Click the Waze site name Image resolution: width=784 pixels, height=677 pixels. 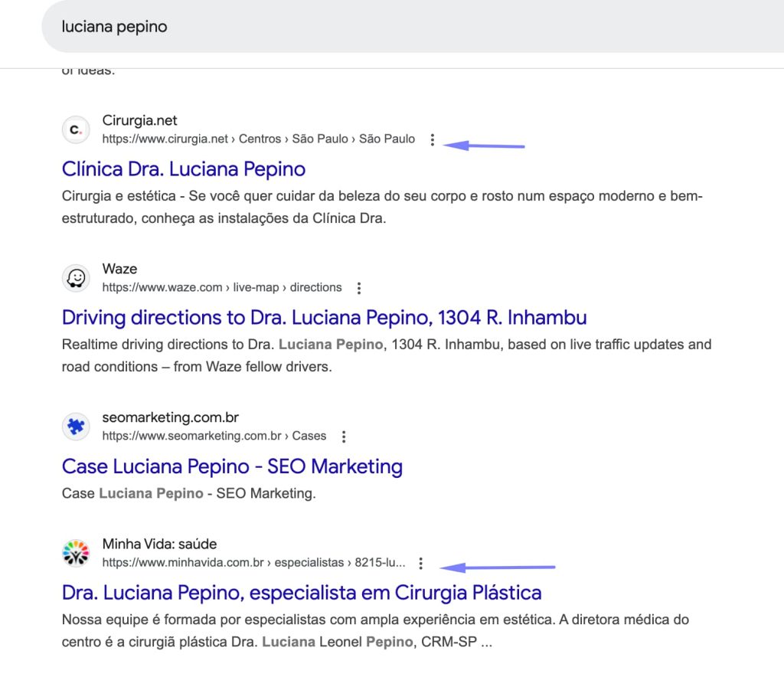[x=119, y=269]
